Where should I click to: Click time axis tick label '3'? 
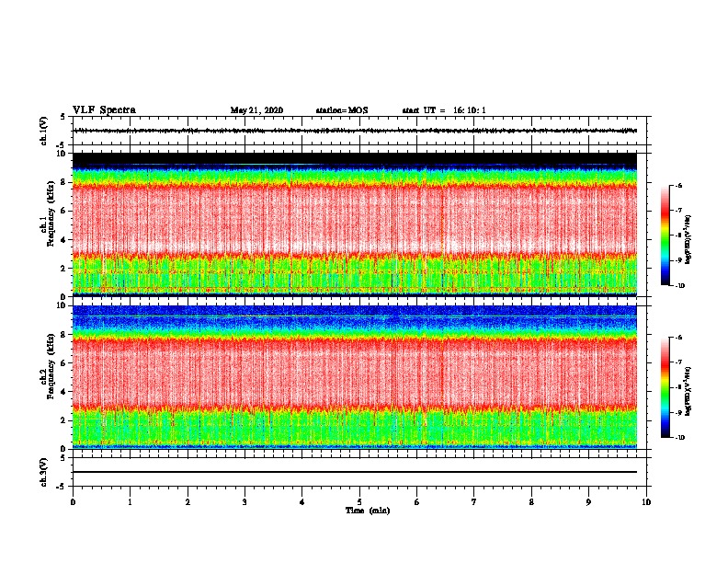point(245,502)
